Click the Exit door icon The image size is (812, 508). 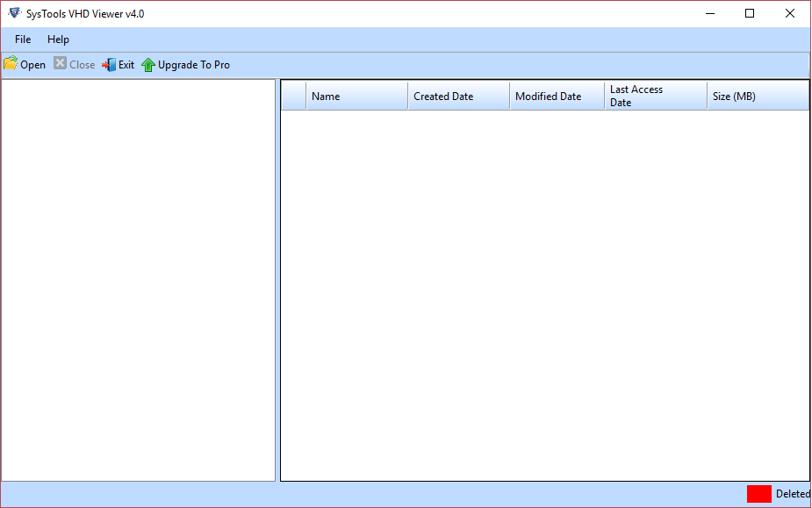click(109, 65)
